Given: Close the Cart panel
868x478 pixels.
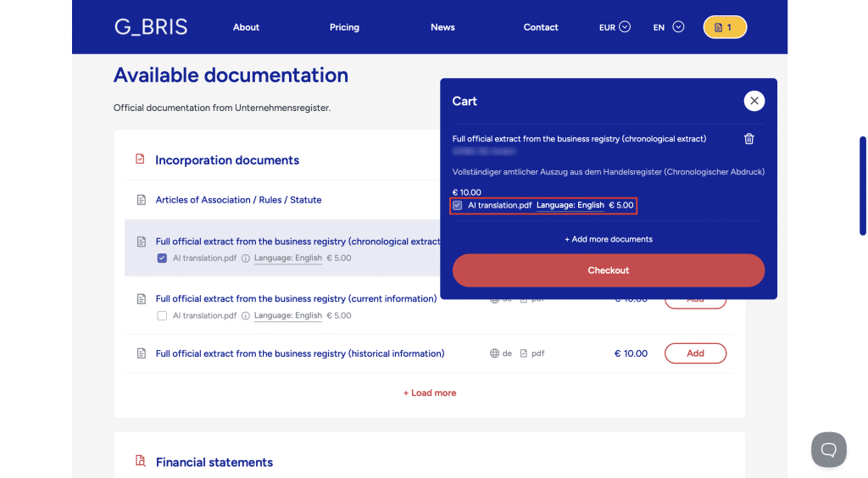Looking at the screenshot, I should point(754,101).
